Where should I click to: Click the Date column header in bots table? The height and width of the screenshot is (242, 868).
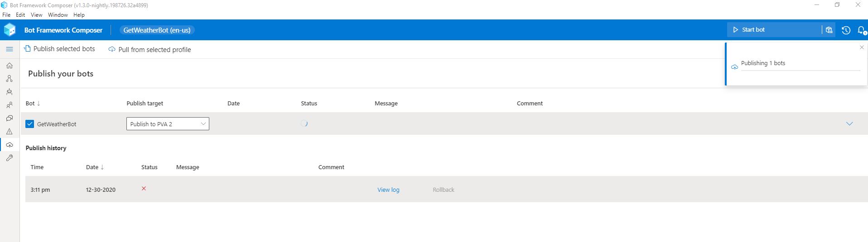click(233, 104)
